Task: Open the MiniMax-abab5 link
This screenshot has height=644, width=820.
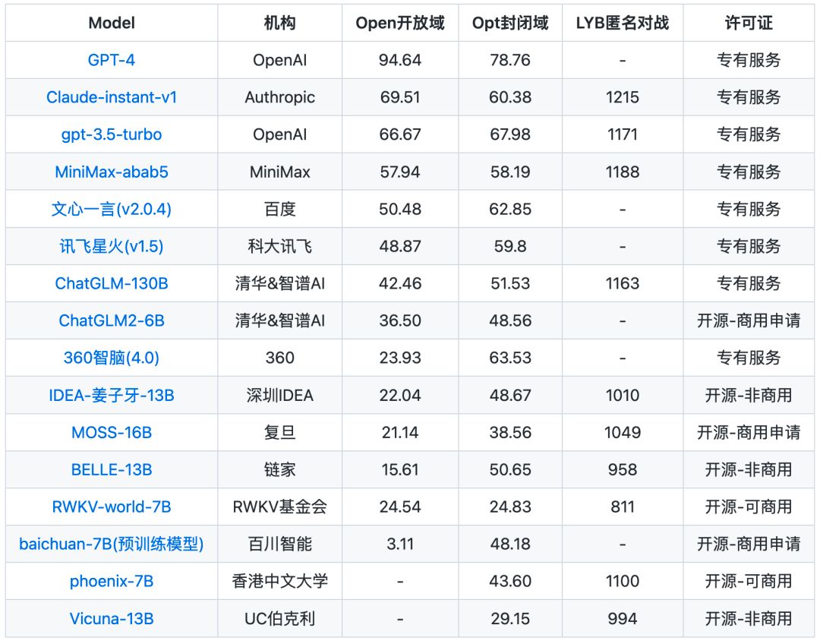Action: coord(112,172)
